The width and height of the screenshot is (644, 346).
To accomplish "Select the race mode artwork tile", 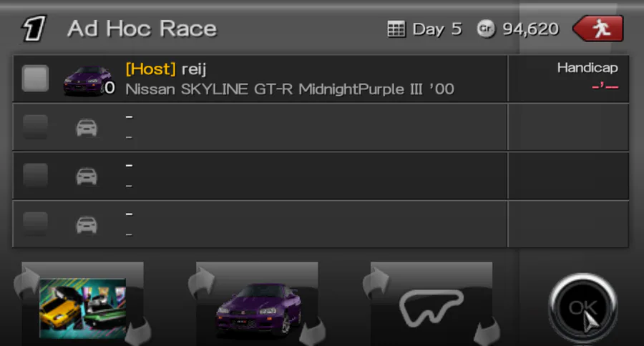I will pyautogui.click(x=82, y=304).
